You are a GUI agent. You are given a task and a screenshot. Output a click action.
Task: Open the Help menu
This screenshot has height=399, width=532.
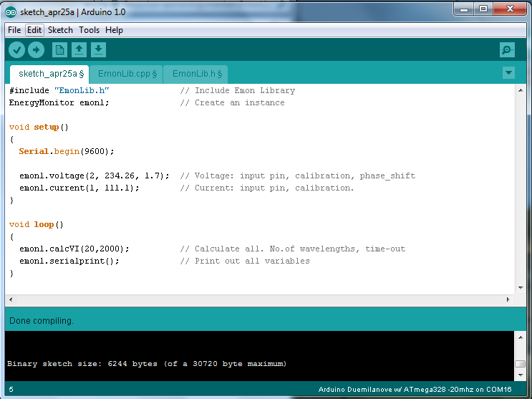tap(114, 30)
